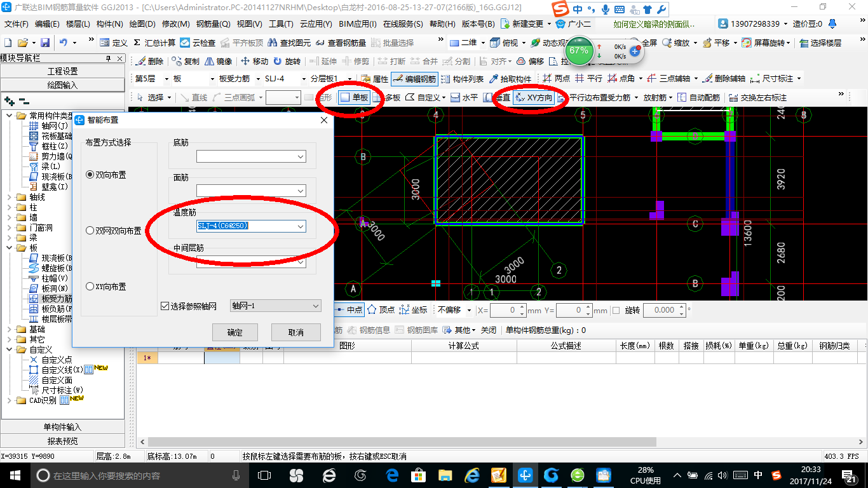Screen dimensions: 868x488
Task: Open 报表预览 panel
Action: pyautogui.click(x=62, y=441)
